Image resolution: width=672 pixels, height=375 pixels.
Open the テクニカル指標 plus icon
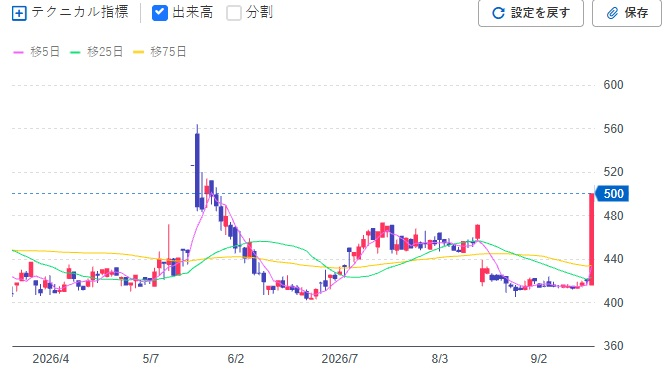19,13
